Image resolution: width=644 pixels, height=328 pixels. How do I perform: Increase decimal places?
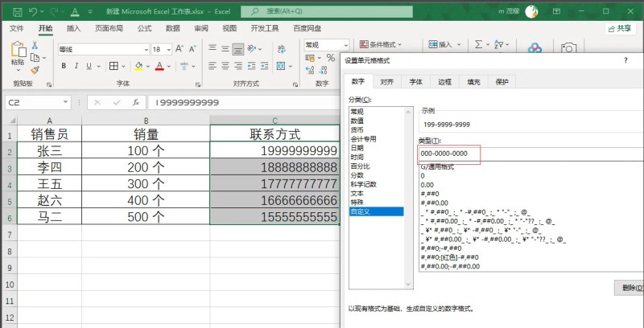point(310,70)
